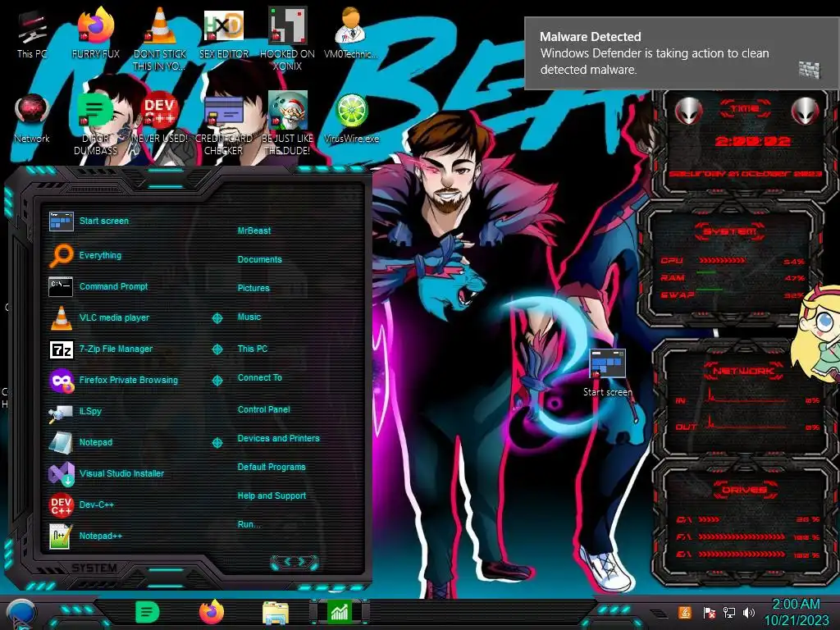Open File Explorer from the taskbar

(276, 613)
